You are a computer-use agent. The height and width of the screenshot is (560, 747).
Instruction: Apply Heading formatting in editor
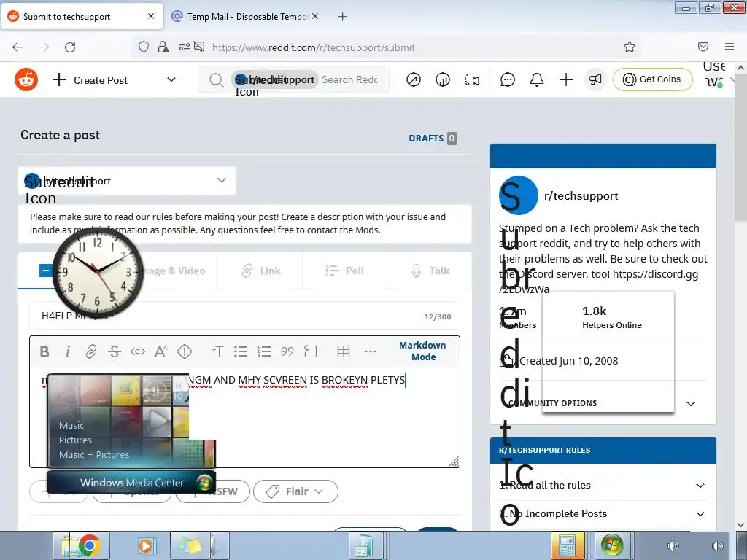coord(217,351)
